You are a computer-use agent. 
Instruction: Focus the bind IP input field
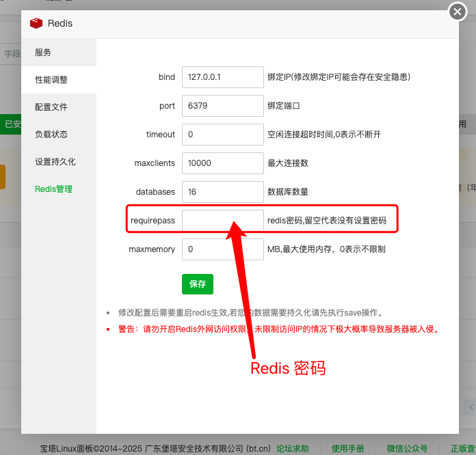(x=223, y=77)
